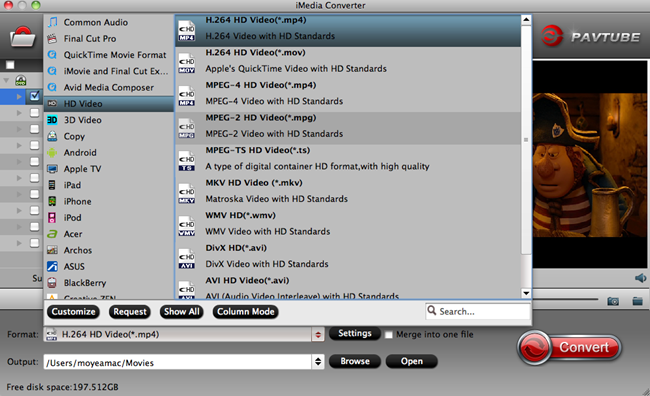Choose MPEG-4 HD Video(*.mp4) format
This screenshot has height=396, width=650.
point(348,96)
